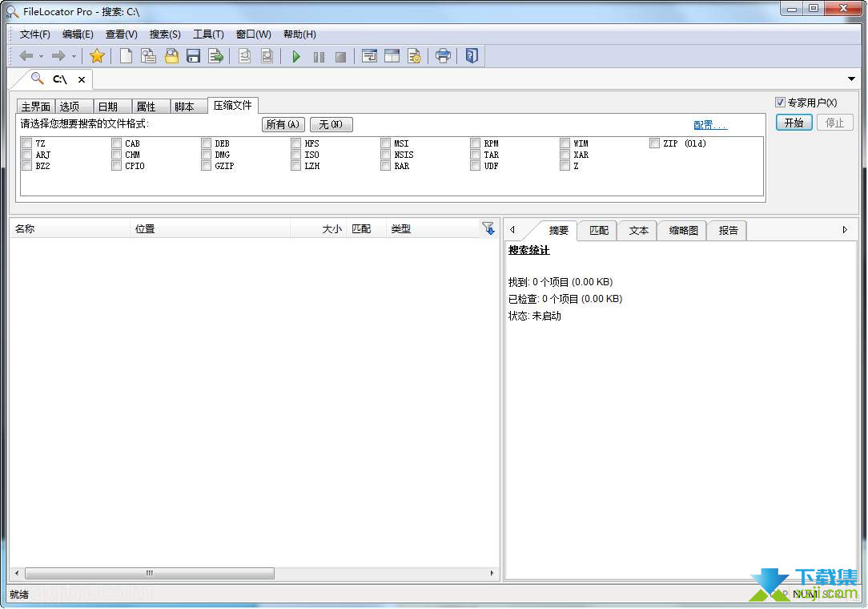The width and height of the screenshot is (868, 609).
Task: Save the search with floppy disk icon
Action: coord(193,56)
